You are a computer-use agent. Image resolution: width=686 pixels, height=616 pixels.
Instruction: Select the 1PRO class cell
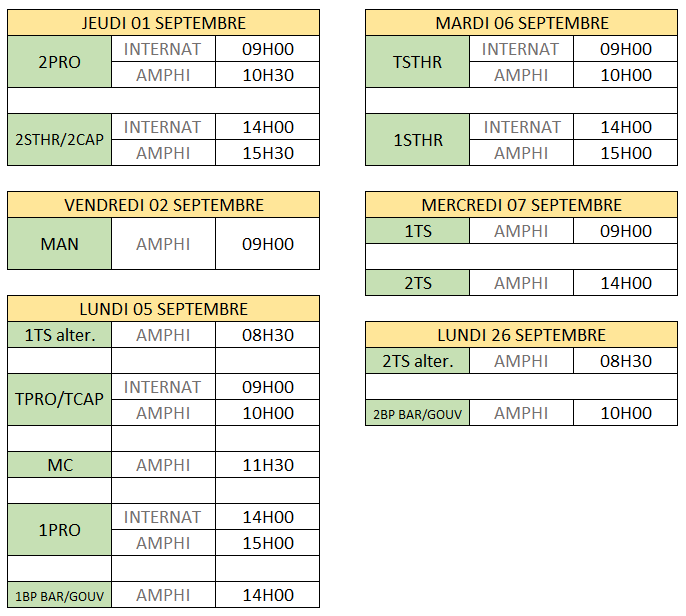(x=60, y=530)
